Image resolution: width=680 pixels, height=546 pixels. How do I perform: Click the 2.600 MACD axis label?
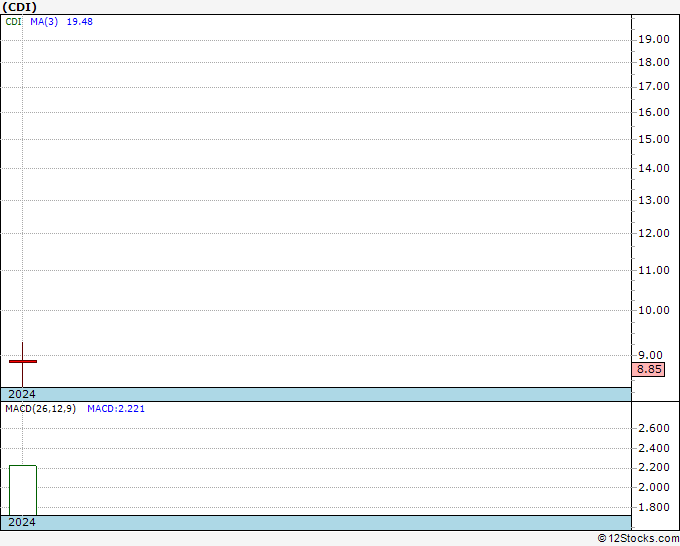click(x=654, y=428)
